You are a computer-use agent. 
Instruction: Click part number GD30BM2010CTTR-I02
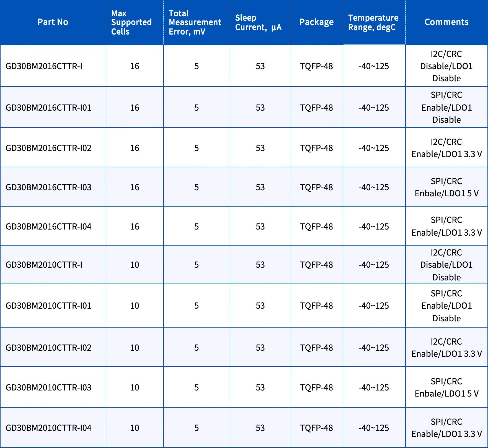point(48,348)
